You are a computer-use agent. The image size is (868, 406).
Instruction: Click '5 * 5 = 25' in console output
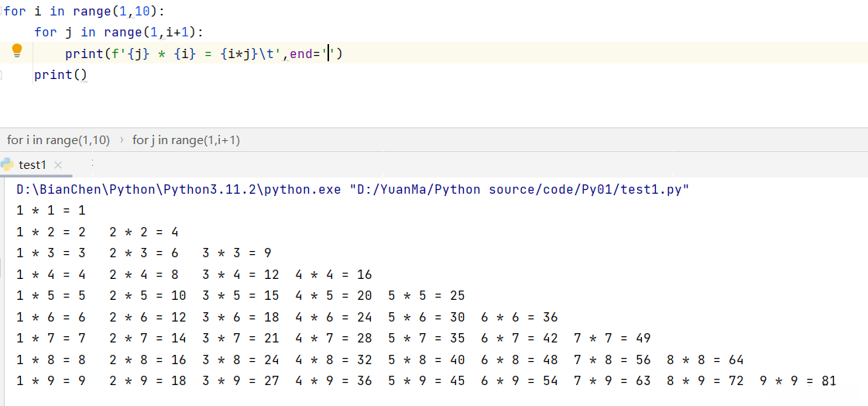click(426, 295)
